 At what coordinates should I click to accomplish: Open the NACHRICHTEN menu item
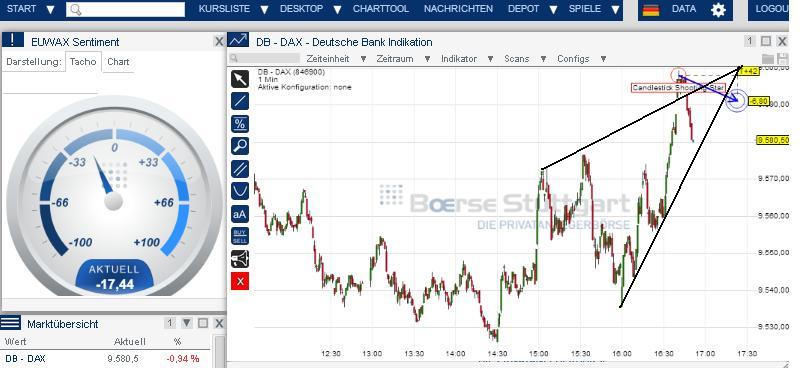coord(458,9)
